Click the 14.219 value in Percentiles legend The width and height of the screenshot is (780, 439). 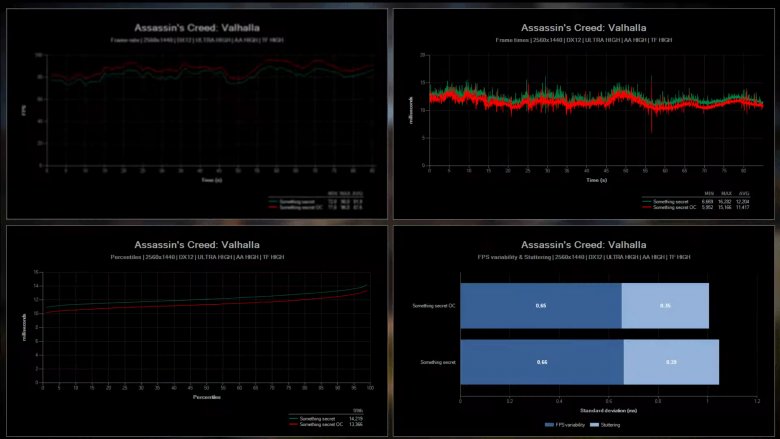(356, 419)
